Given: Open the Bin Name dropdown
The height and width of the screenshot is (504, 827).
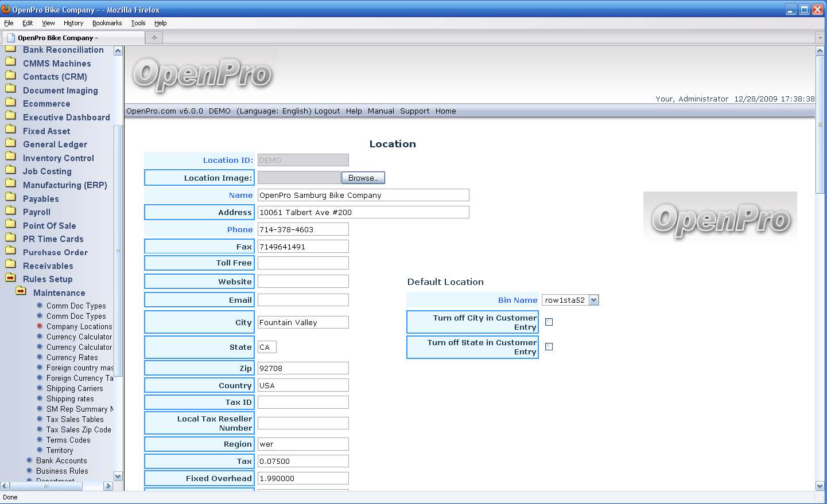Looking at the screenshot, I should click(x=593, y=300).
